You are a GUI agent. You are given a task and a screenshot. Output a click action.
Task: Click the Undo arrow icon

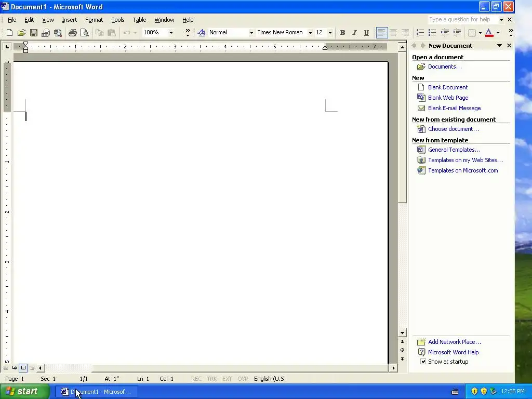coord(127,33)
